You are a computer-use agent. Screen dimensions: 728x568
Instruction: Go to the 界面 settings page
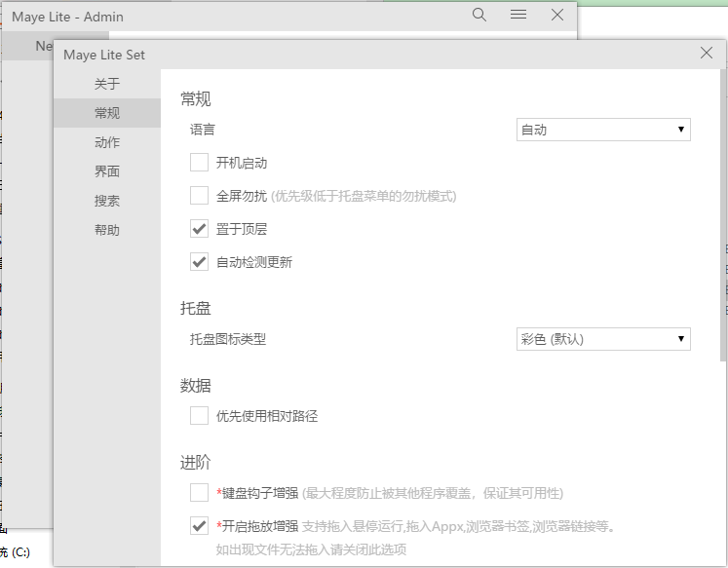click(x=107, y=171)
